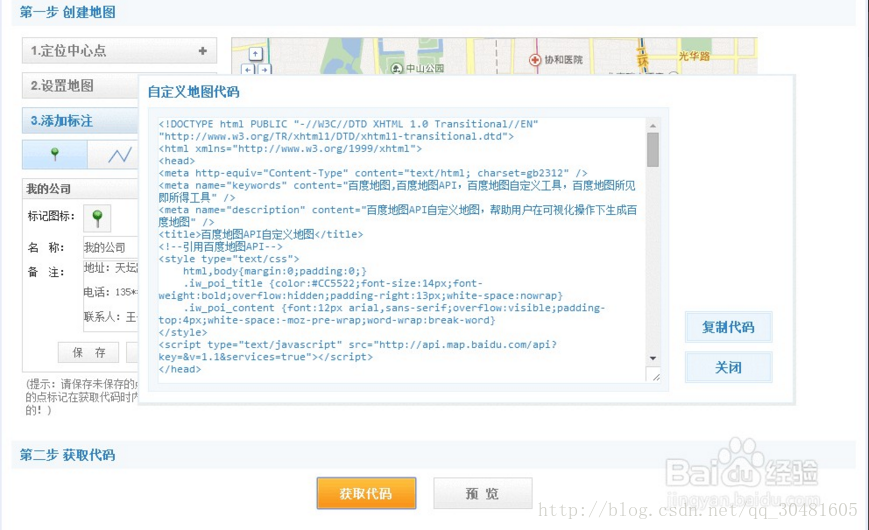Click the </head> line in the code
869x530 pixels.
180,369
